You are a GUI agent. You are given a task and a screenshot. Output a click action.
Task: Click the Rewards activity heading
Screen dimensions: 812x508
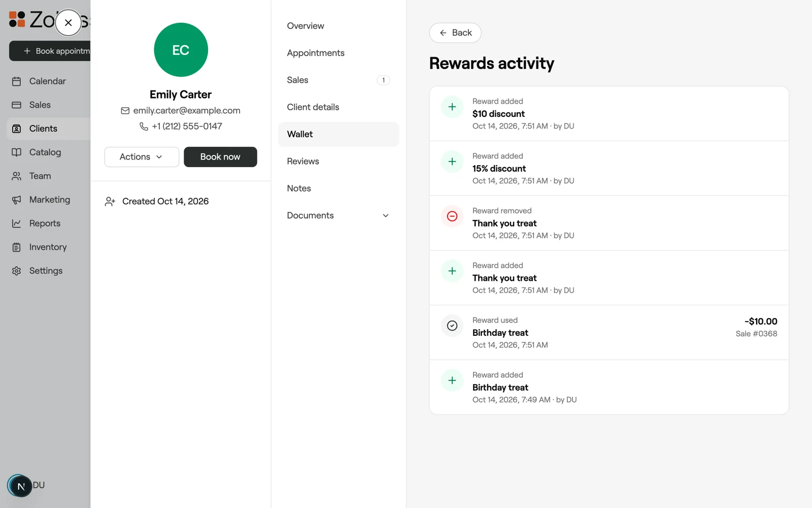coord(491,63)
